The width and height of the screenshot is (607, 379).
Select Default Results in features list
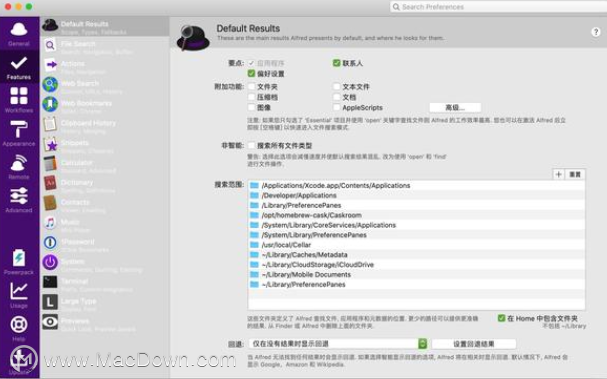pos(105,27)
